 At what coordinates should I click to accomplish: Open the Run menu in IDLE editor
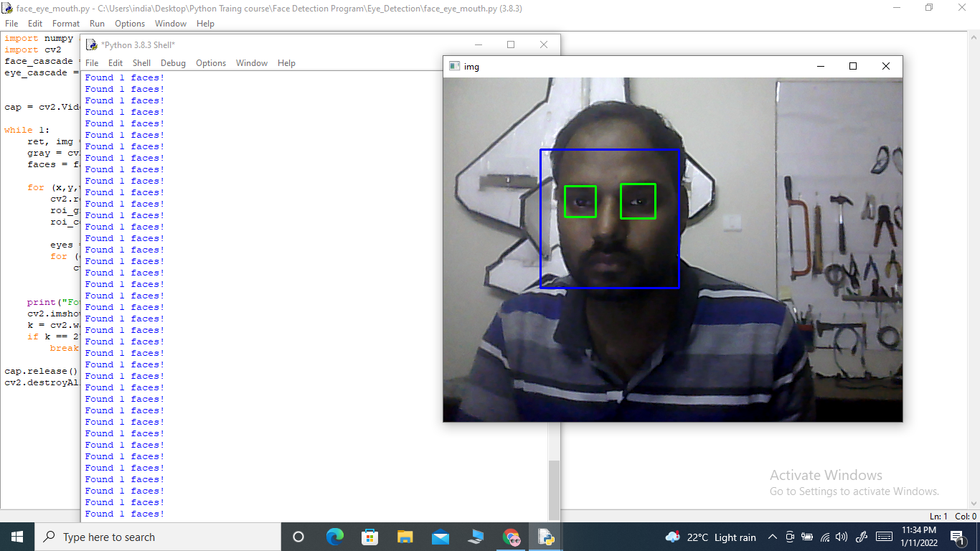click(97, 23)
